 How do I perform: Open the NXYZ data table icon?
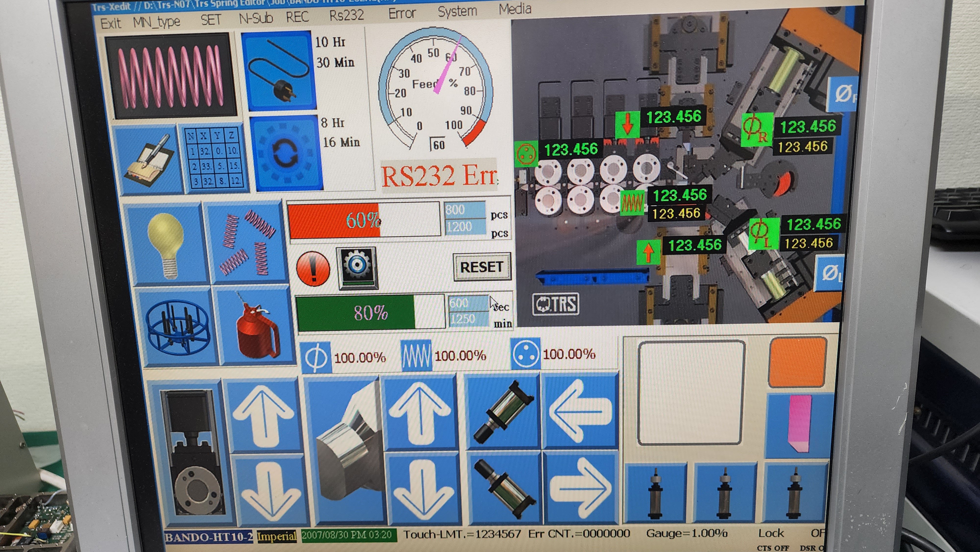[214, 158]
